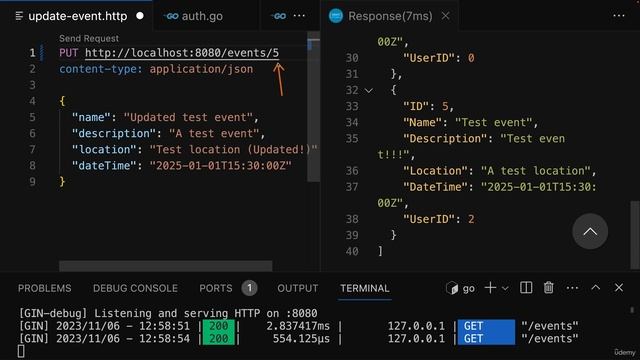The height and width of the screenshot is (360, 640).
Task: Click the "Test location (Updated!)" value
Action: [233, 150]
